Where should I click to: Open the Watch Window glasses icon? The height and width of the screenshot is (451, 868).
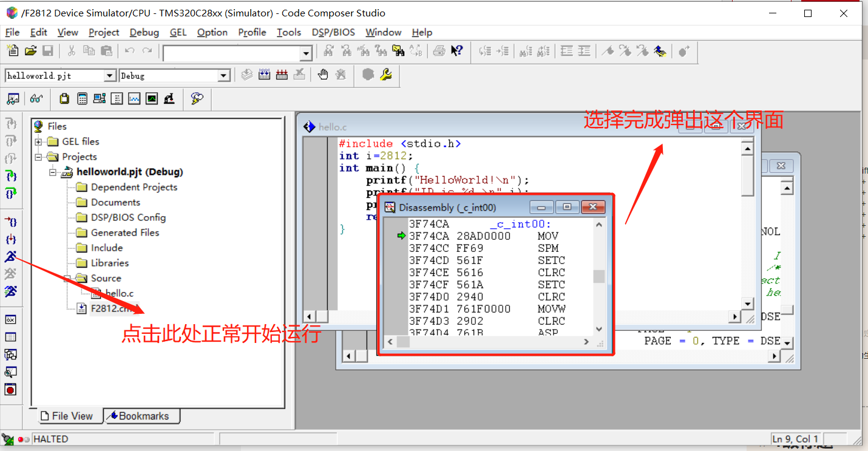(36, 98)
